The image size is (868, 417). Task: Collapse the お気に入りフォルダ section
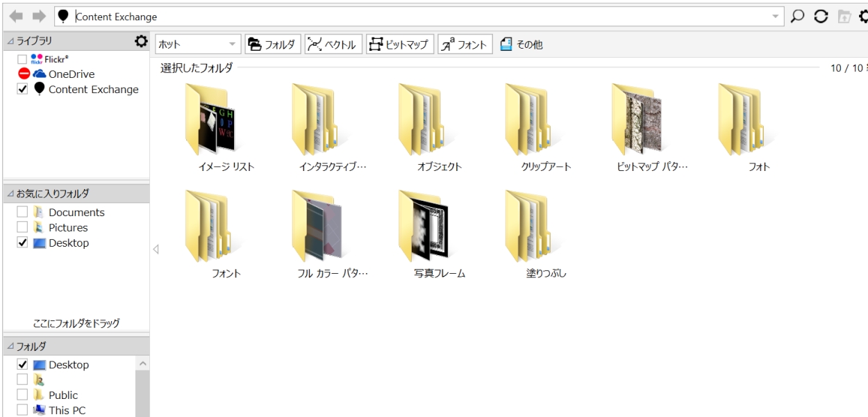tap(10, 193)
